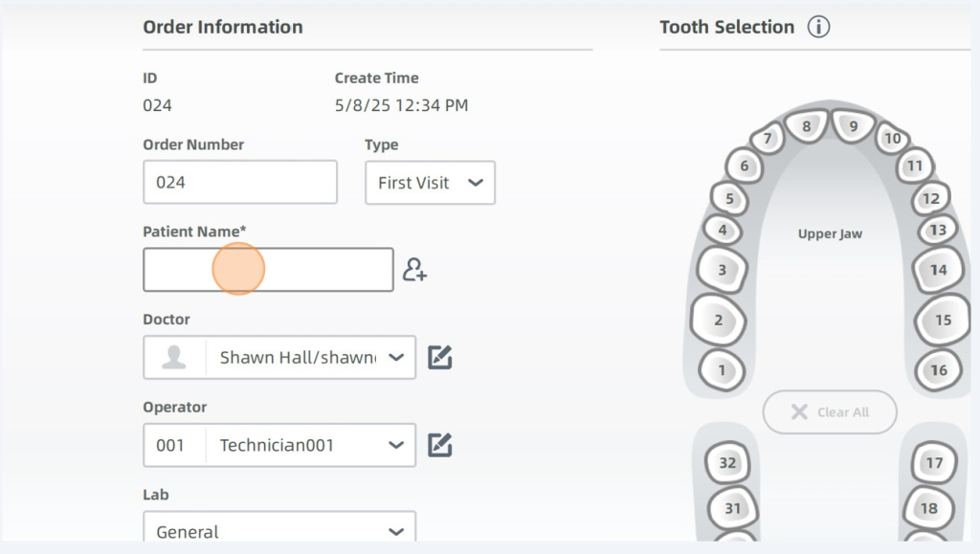This screenshot has width=980, height=554.
Task: Click into the Patient Name field
Action: (268, 270)
